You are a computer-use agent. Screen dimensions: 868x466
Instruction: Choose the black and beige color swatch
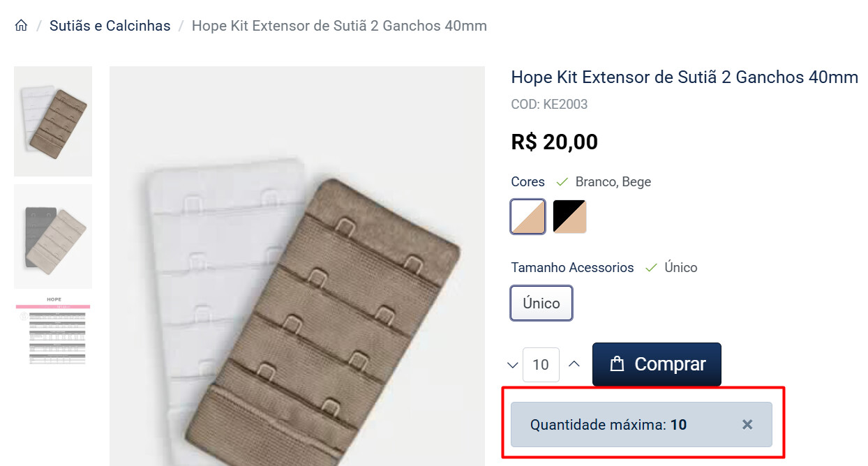570,217
